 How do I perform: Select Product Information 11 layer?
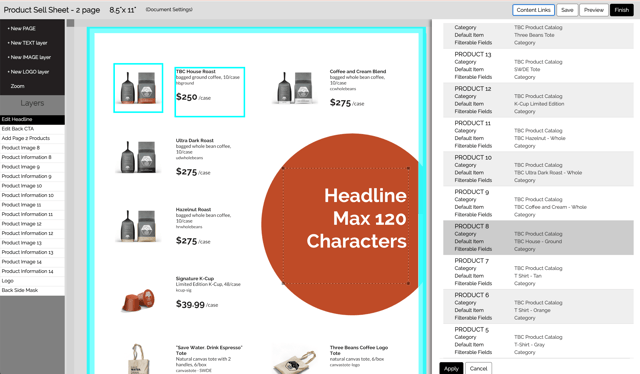[32, 214]
